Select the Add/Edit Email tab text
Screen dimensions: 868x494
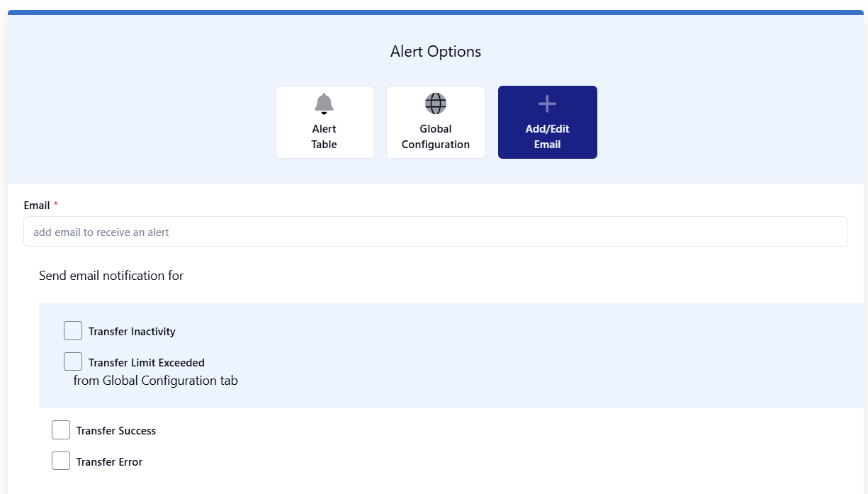[548, 137]
